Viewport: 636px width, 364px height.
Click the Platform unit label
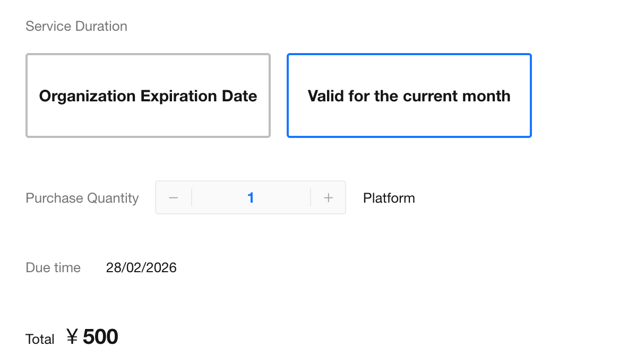pyautogui.click(x=389, y=198)
